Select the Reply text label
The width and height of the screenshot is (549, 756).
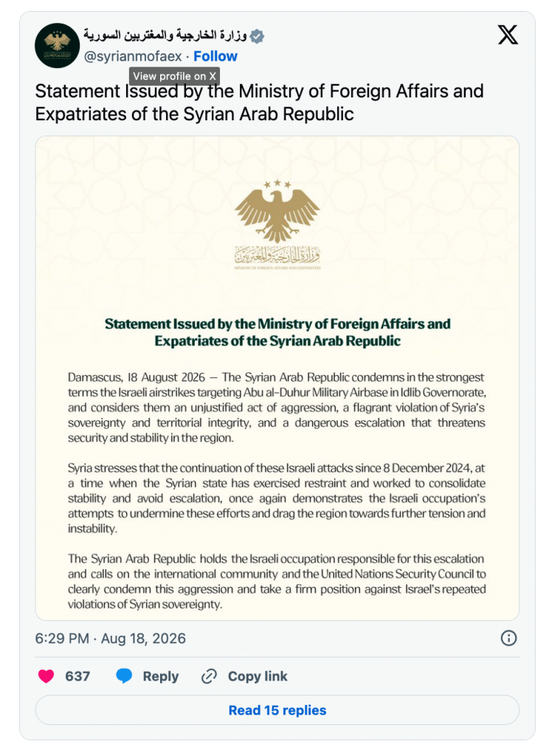[x=161, y=676]
